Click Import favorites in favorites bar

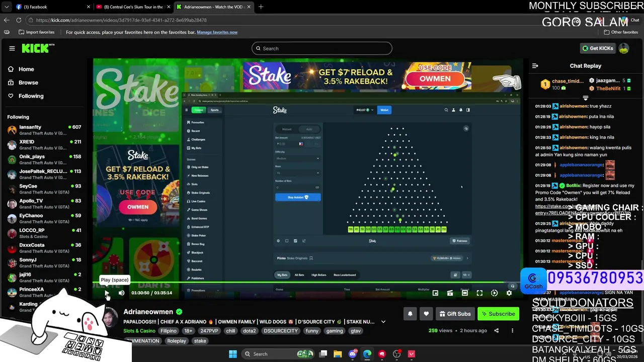36,32
